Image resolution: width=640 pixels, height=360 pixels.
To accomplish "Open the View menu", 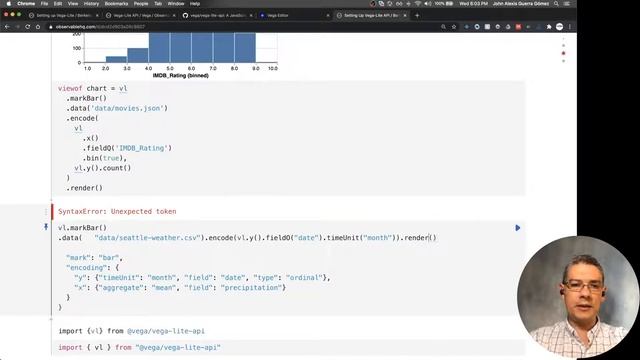I will pos(73,4).
